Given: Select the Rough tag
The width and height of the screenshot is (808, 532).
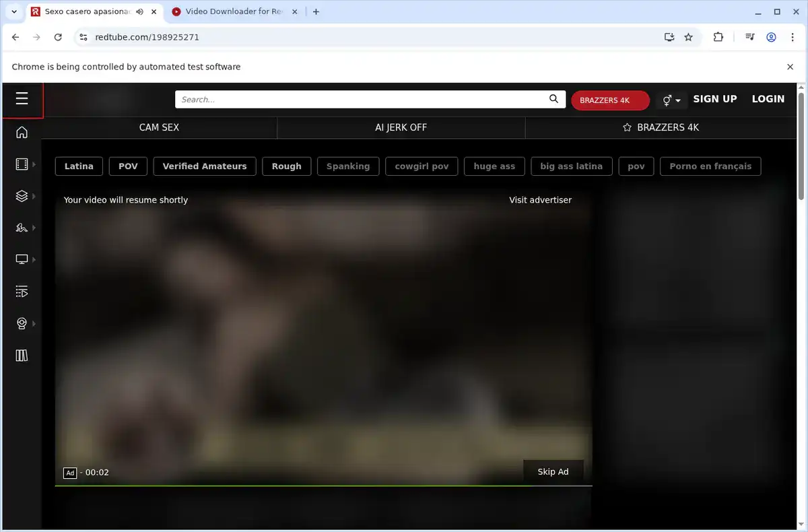Looking at the screenshot, I should pyautogui.click(x=287, y=166).
